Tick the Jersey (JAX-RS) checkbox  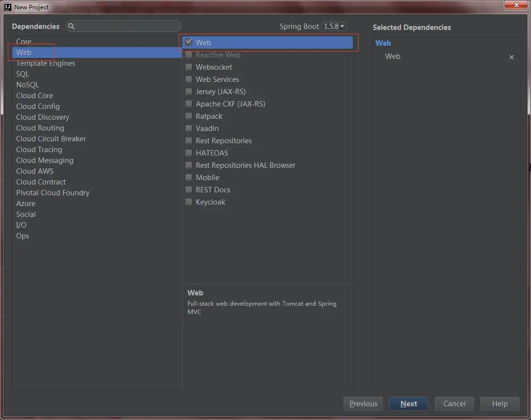pyautogui.click(x=189, y=92)
